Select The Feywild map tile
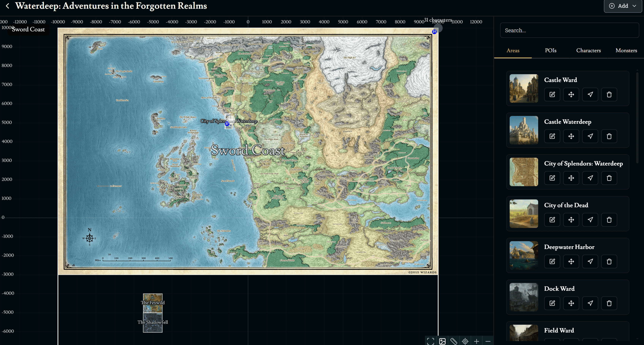 point(153,303)
